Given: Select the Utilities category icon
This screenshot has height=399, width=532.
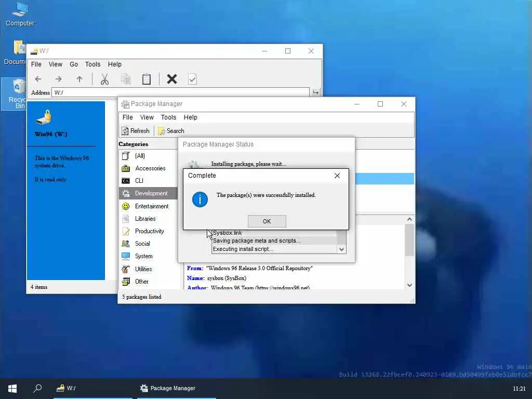Looking at the screenshot, I should [x=126, y=269].
